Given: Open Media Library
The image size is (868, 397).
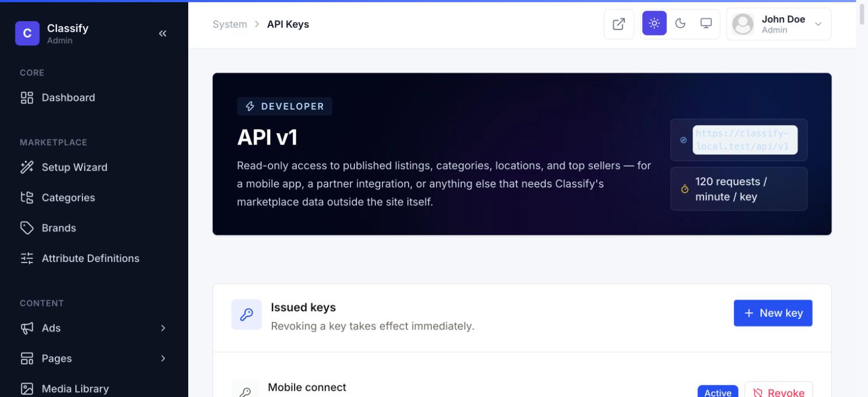Looking at the screenshot, I should [94, 389].
